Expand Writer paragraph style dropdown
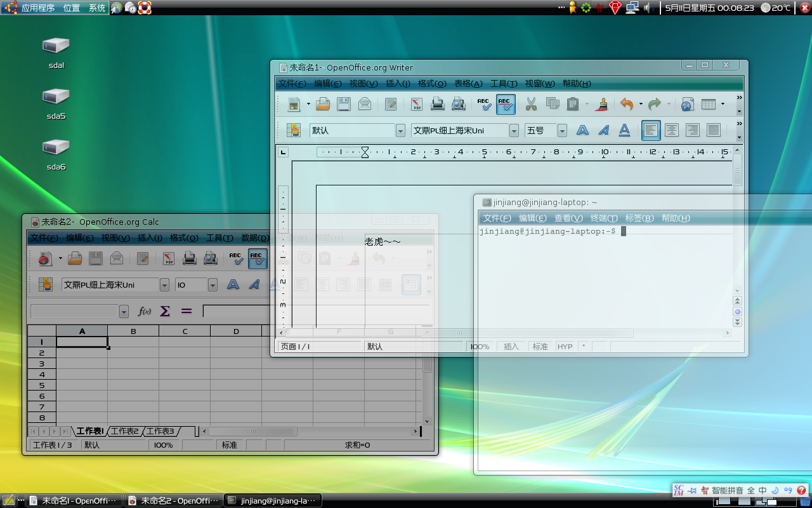812x508 pixels. [400, 130]
